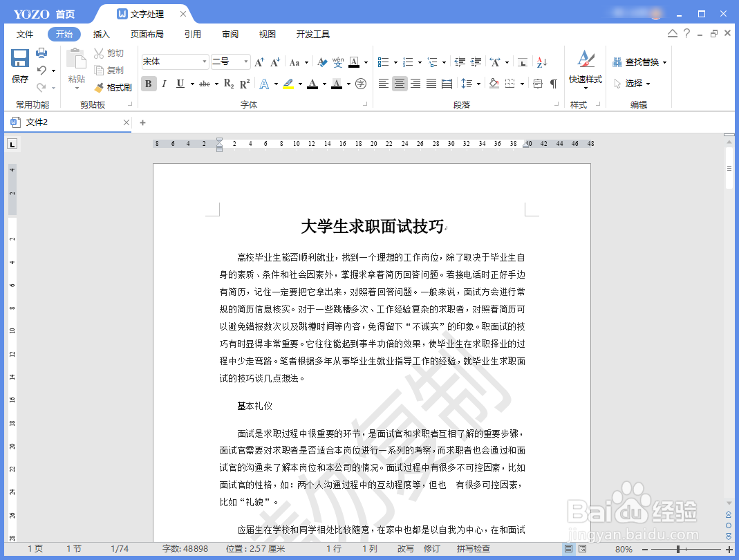The image size is (739, 560).
Task: Toggle show paragraph marks (¶)
Action: [554, 84]
